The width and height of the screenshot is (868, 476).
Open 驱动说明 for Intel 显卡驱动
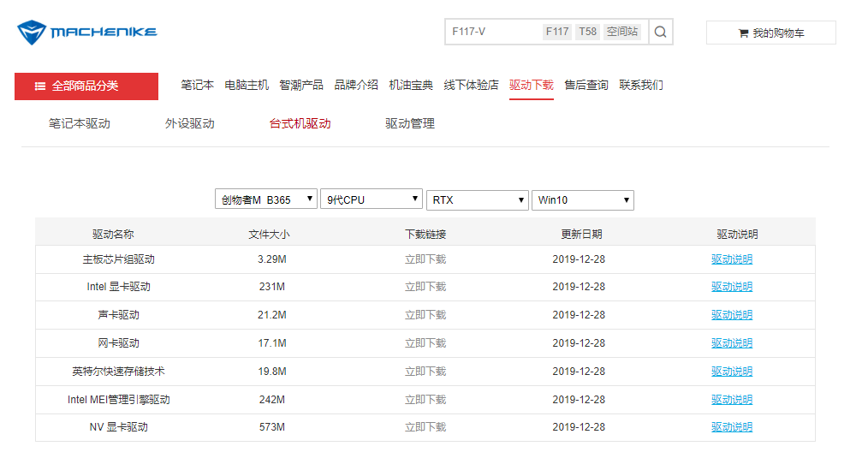(x=732, y=287)
